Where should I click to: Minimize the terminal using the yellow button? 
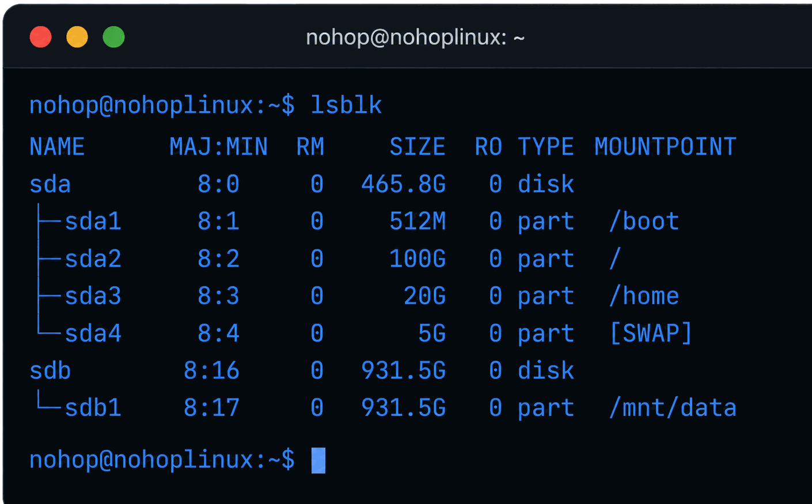77,37
